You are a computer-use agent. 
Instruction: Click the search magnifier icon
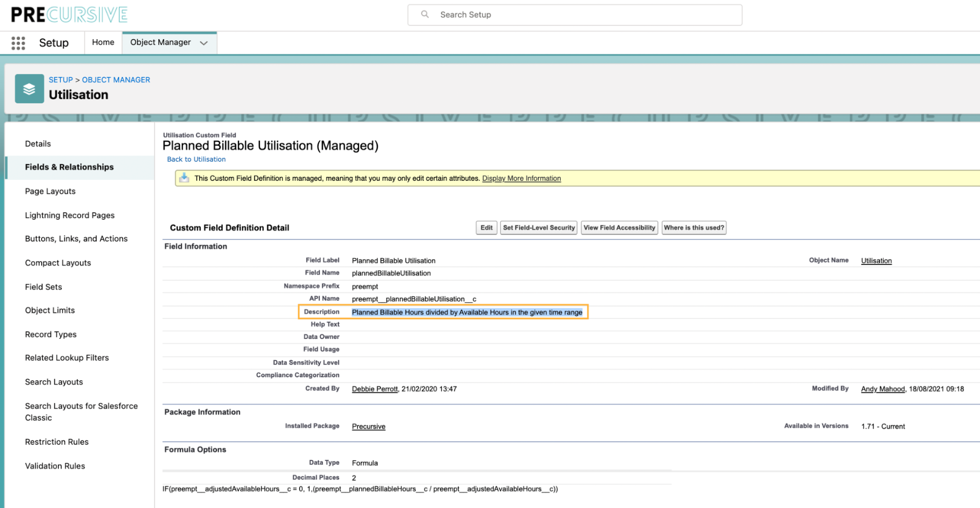click(425, 15)
